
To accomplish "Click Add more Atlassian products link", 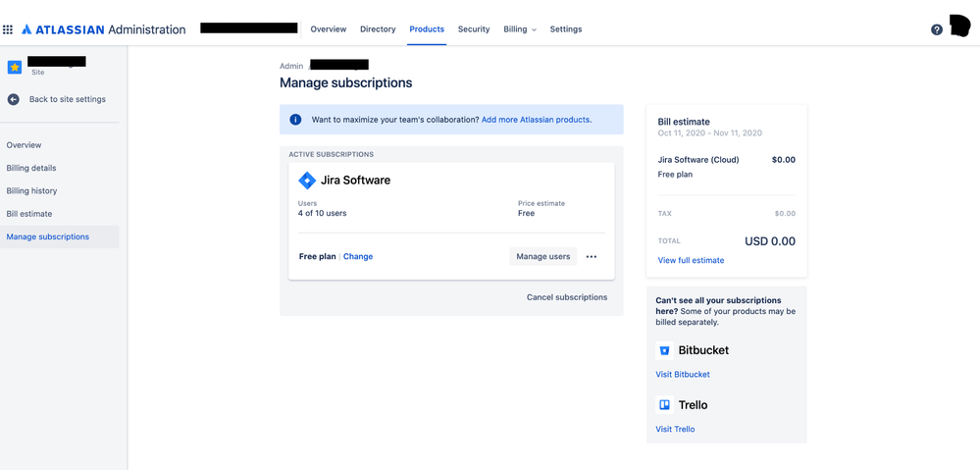I will point(536,120).
